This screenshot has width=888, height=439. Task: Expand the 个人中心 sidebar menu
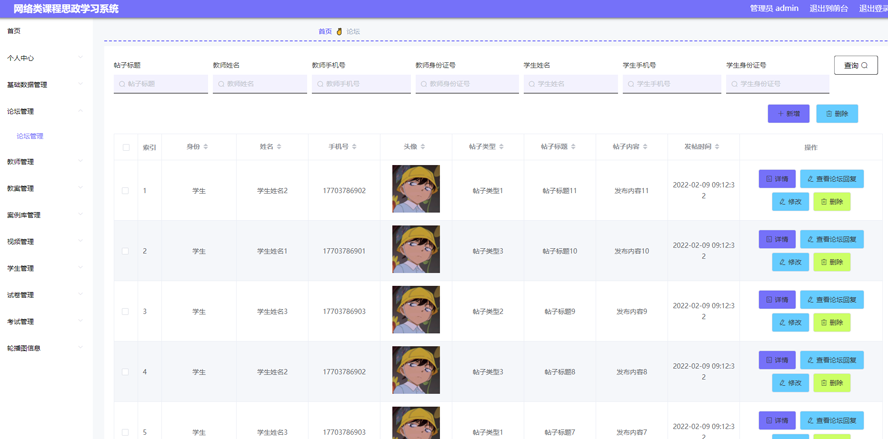44,58
